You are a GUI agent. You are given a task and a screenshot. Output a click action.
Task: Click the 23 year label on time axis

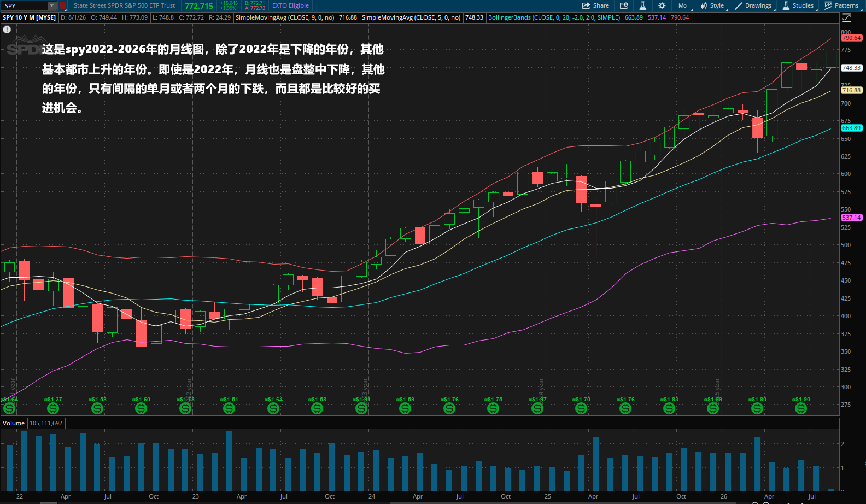196,496
